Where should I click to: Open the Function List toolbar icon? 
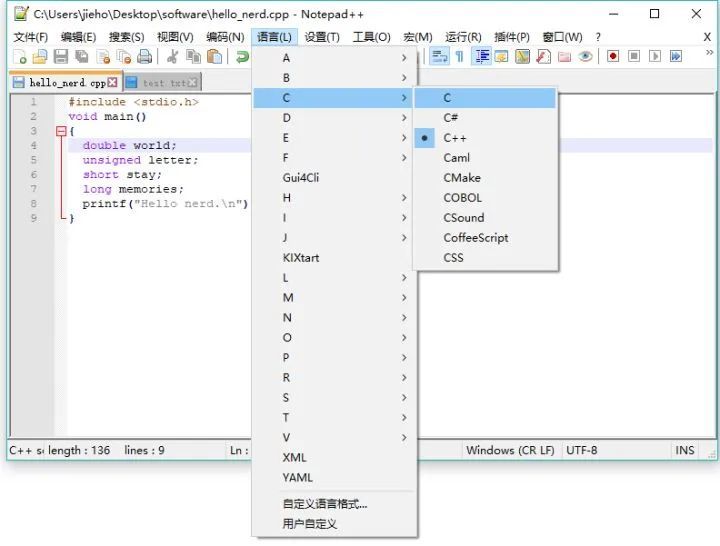pos(544,56)
